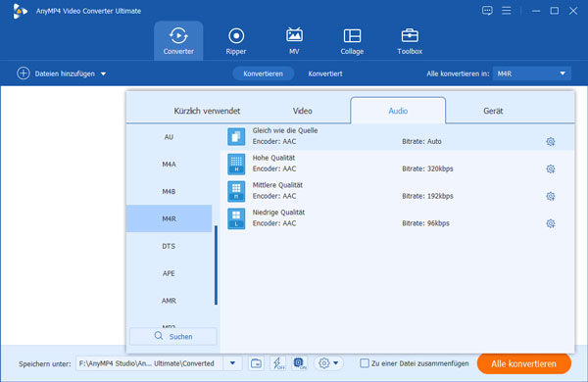This screenshot has height=382, width=588.
Task: Select the M4B audio format
Action: (x=169, y=192)
